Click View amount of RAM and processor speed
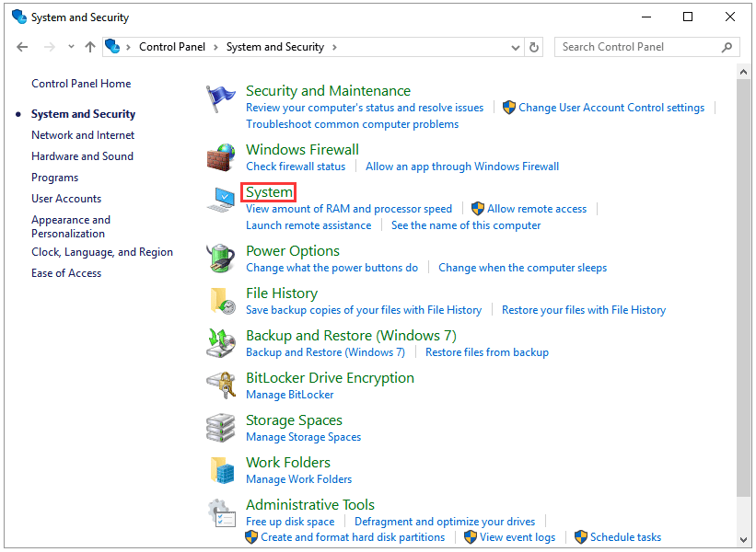This screenshot has width=756, height=552. pos(349,209)
